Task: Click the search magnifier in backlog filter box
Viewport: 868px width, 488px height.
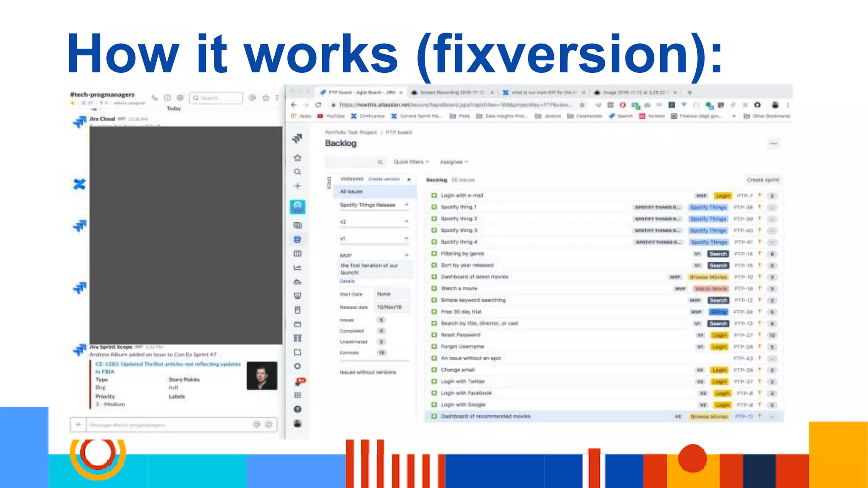Action: tap(380, 162)
